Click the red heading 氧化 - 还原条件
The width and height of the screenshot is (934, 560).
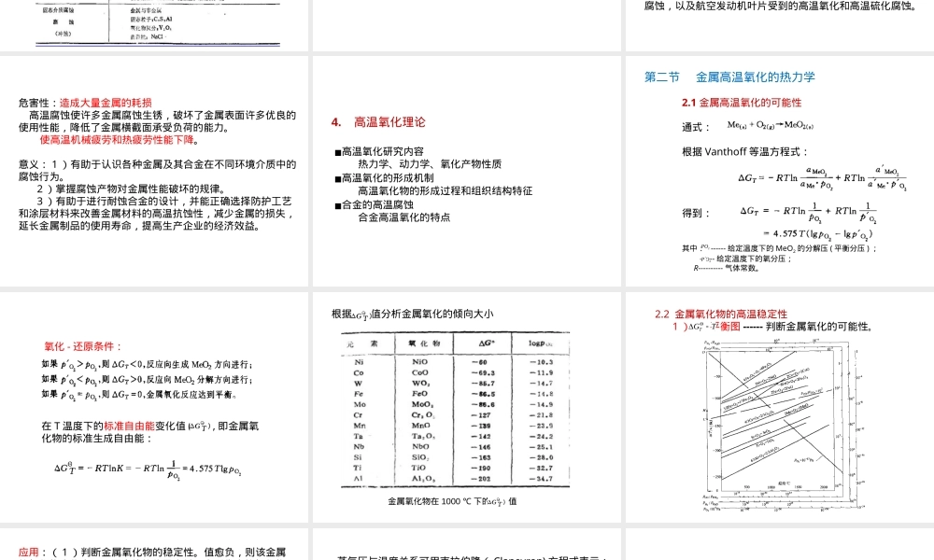[83, 346]
